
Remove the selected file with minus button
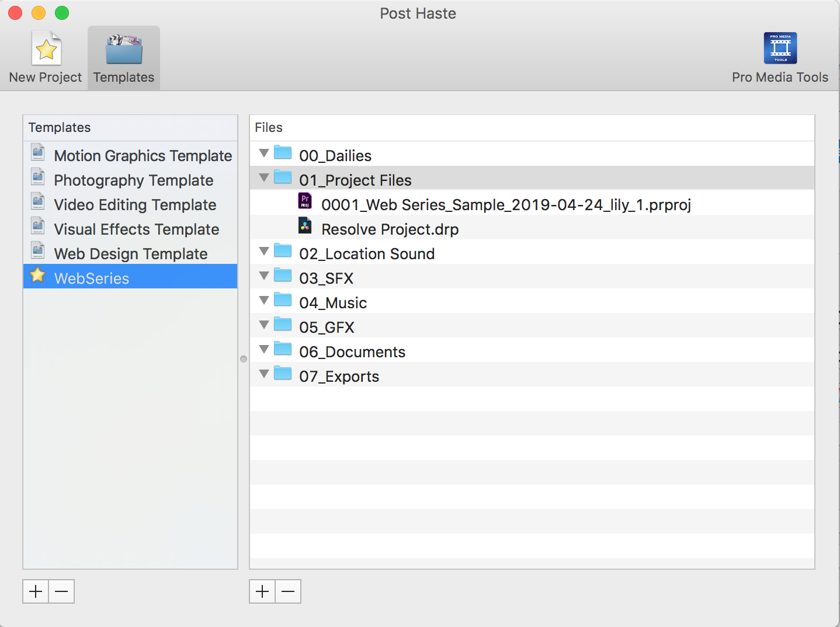coord(288,591)
